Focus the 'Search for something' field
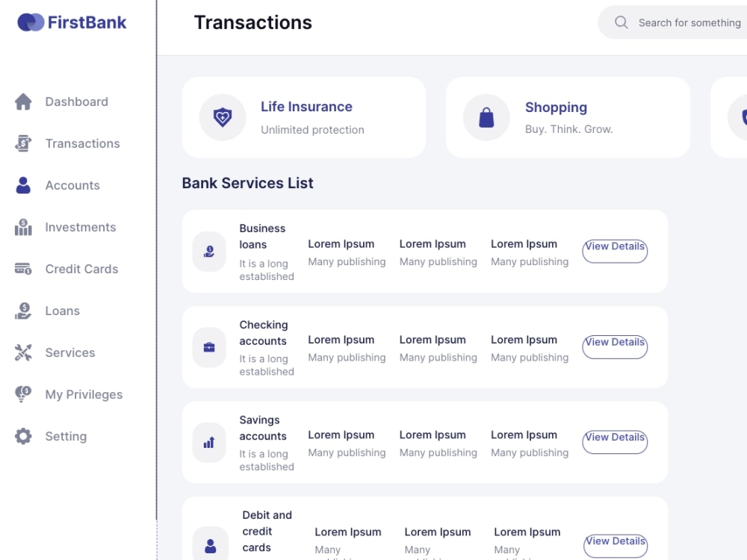747x560 pixels. (673, 22)
